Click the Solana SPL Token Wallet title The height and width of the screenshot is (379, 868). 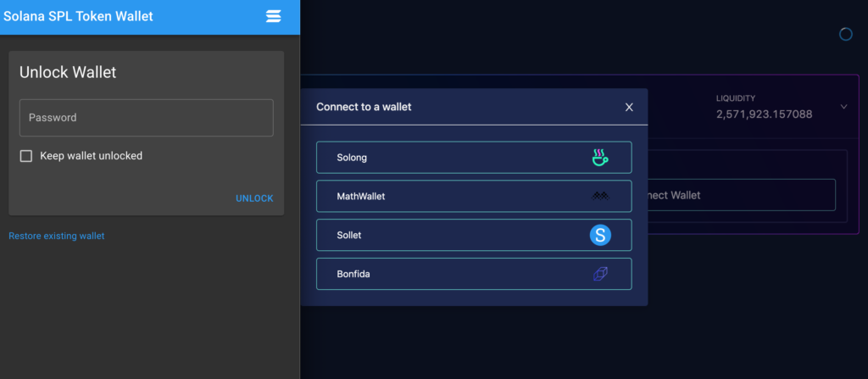pos(78,16)
